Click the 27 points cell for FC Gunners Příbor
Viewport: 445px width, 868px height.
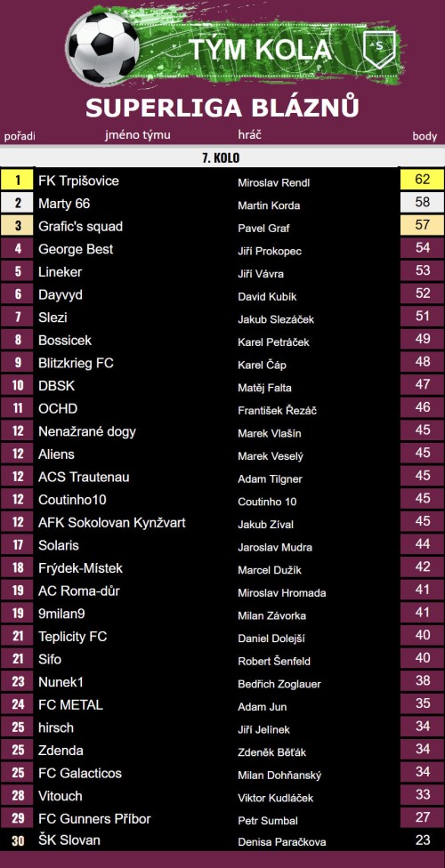422,817
